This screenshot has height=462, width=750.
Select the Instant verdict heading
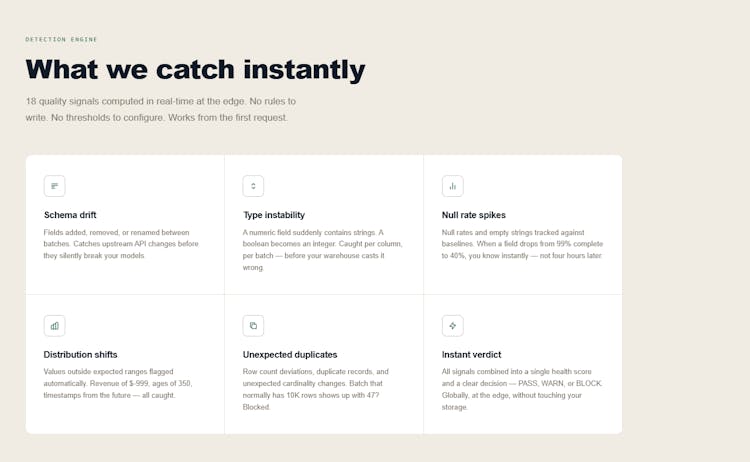[472, 355]
